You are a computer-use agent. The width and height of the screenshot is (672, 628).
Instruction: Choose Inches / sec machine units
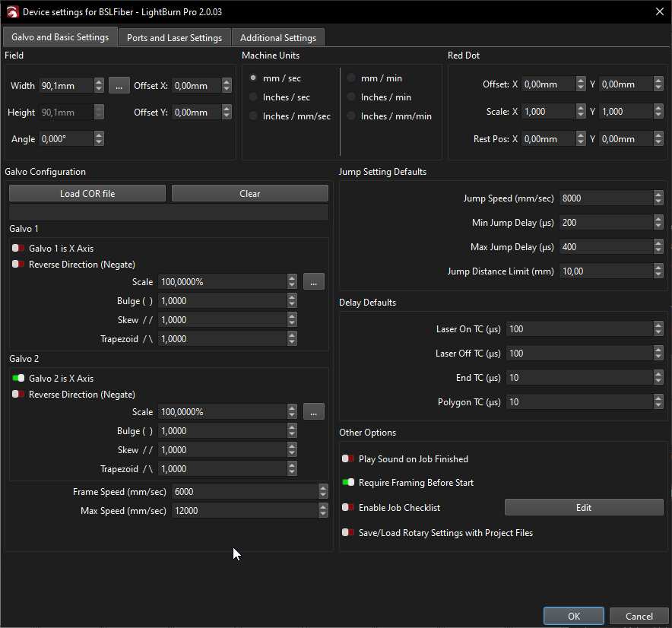[253, 97]
